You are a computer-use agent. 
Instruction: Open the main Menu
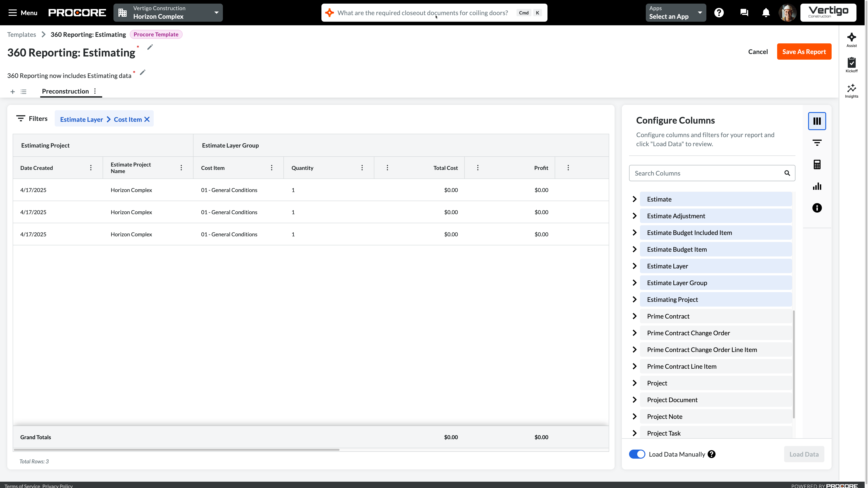click(x=23, y=13)
